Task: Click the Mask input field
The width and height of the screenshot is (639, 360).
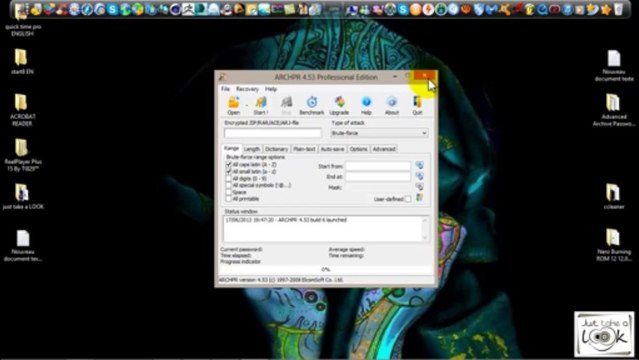Action: pyautogui.click(x=378, y=188)
